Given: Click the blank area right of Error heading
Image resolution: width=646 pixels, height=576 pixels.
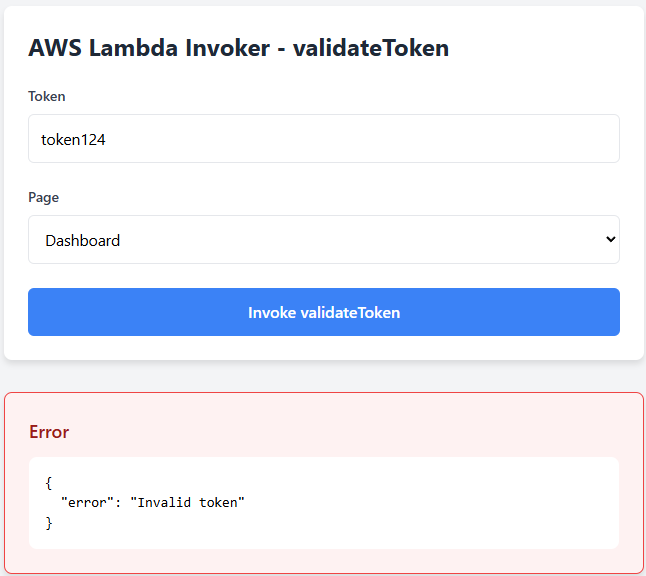Looking at the screenshot, I should (x=350, y=432).
